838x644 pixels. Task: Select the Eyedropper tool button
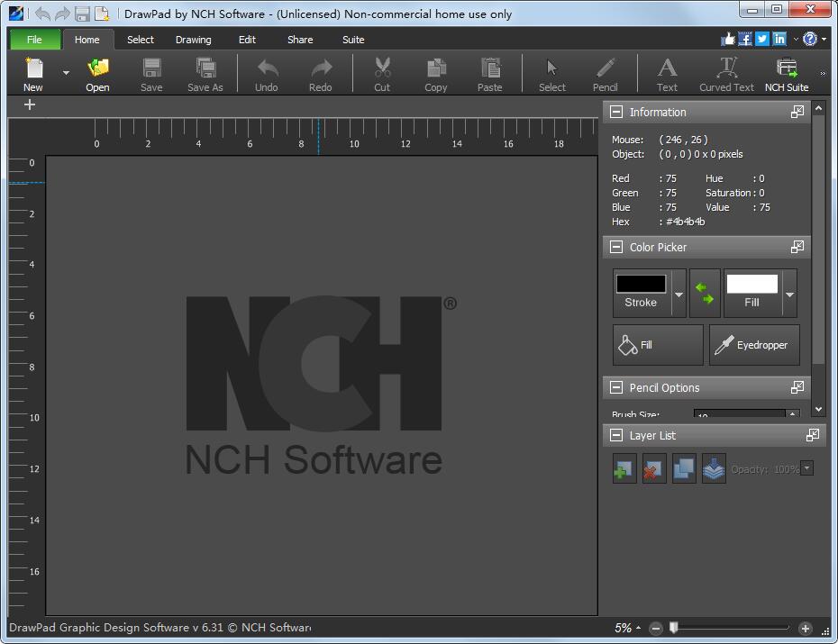754,345
